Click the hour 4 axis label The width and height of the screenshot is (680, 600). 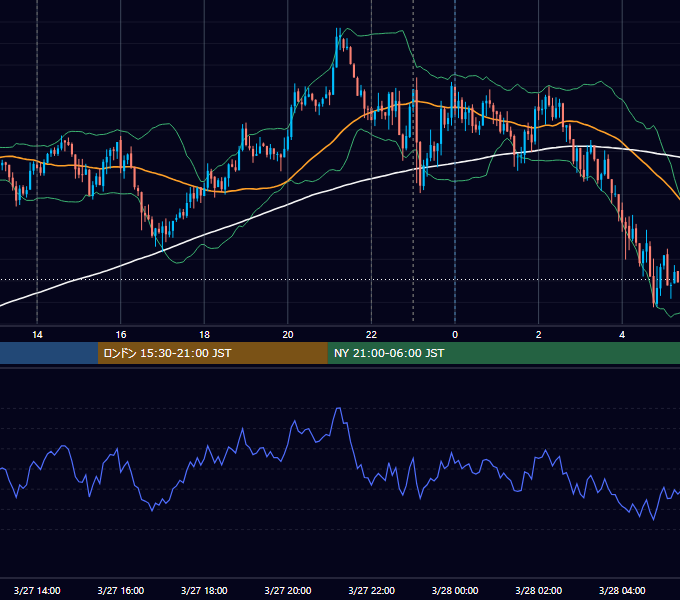click(622, 335)
